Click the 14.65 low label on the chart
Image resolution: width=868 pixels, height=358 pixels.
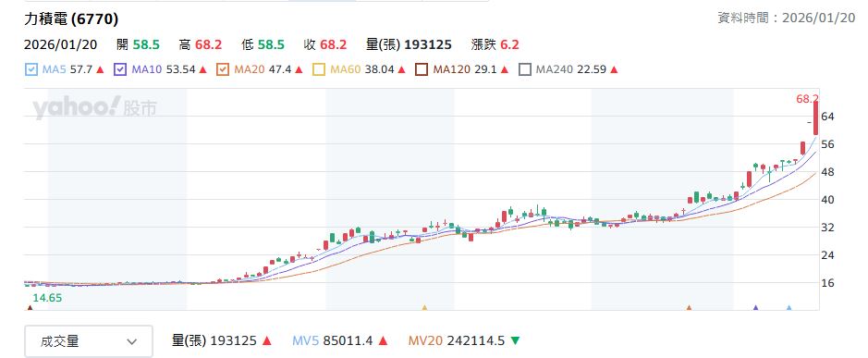point(47,298)
